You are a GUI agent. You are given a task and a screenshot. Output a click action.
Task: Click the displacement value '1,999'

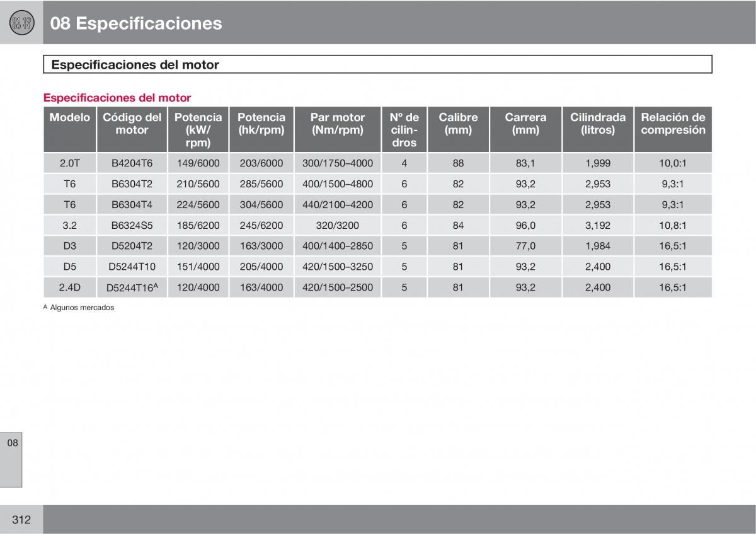pyautogui.click(x=598, y=163)
